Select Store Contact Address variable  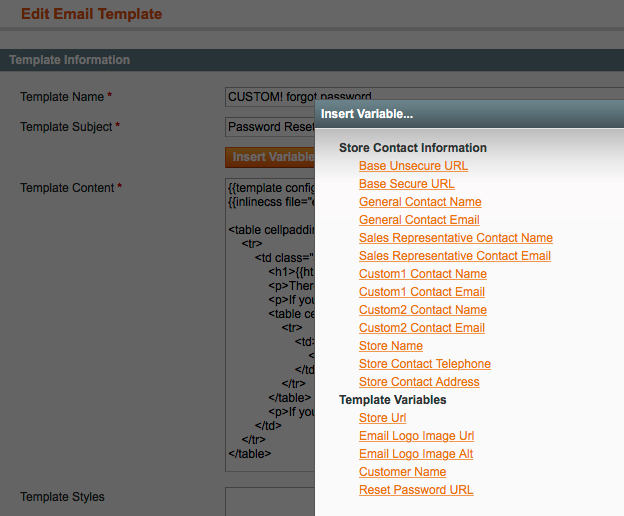(419, 382)
